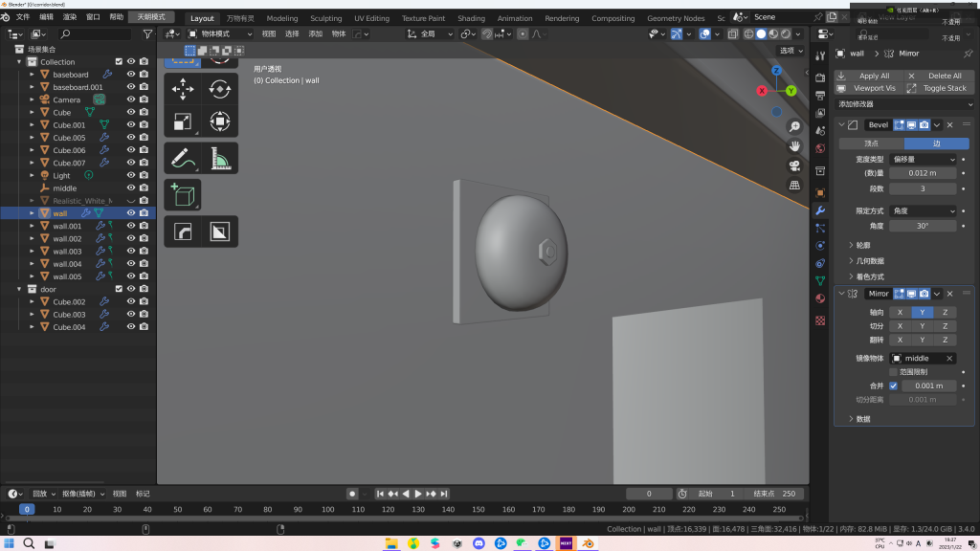980x551 pixels.
Task: Enable Mirror bisect Z toggle
Action: point(945,325)
